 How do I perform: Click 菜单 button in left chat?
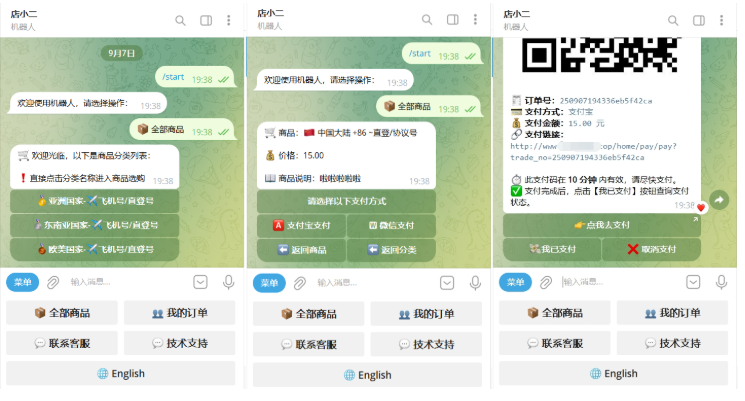[x=22, y=282]
